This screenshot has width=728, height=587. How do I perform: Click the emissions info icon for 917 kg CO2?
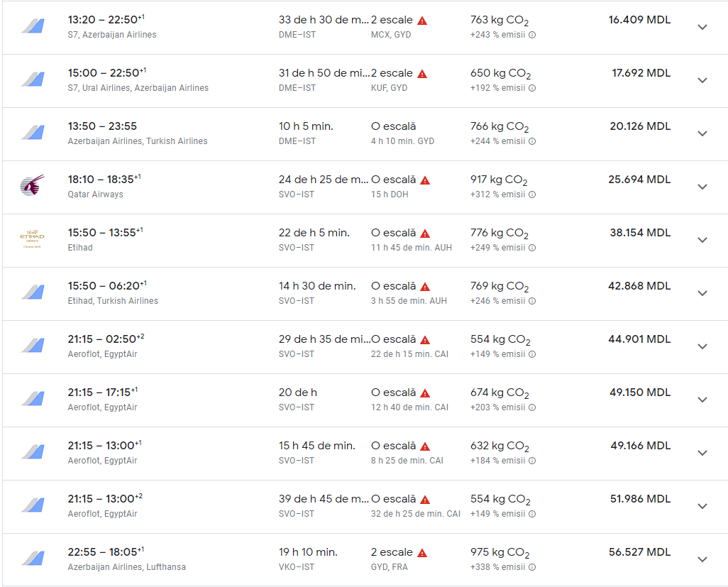(x=532, y=194)
